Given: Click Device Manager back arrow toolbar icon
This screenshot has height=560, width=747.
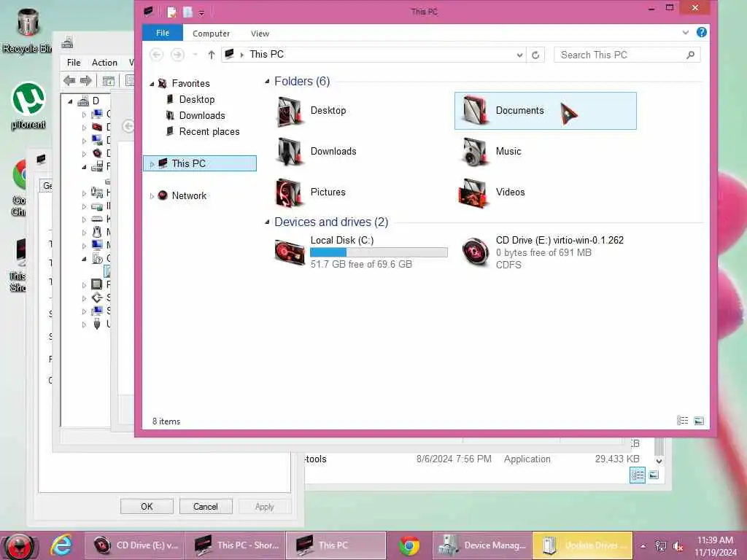Looking at the screenshot, I should [x=69, y=81].
